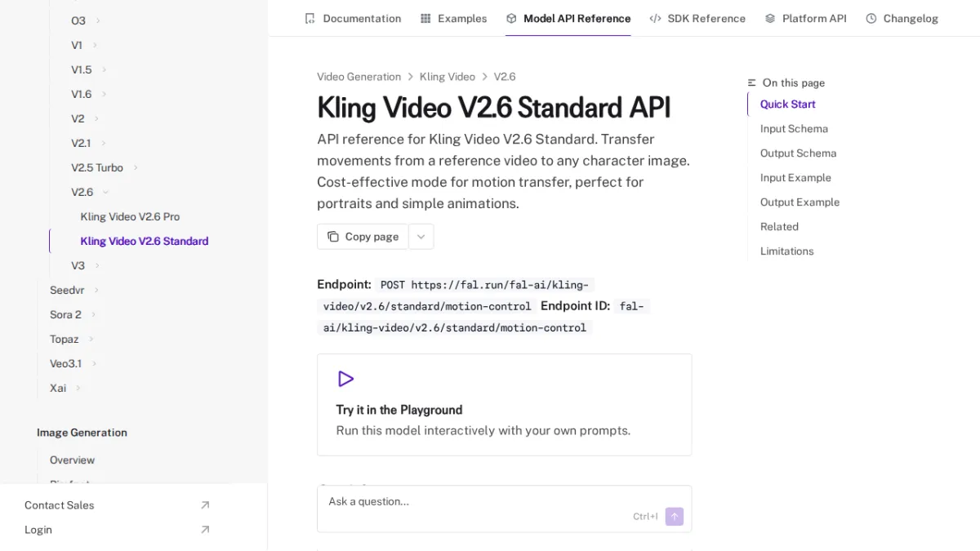Click the Examples grid icon
This screenshot has height=551, width=980.
tap(425, 18)
